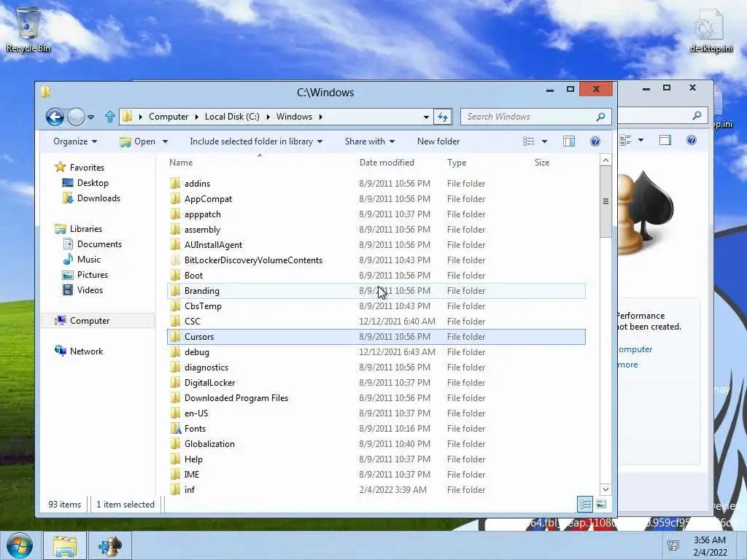This screenshot has width=747, height=560.
Task: Open the address bar history dropdown
Action: click(426, 117)
